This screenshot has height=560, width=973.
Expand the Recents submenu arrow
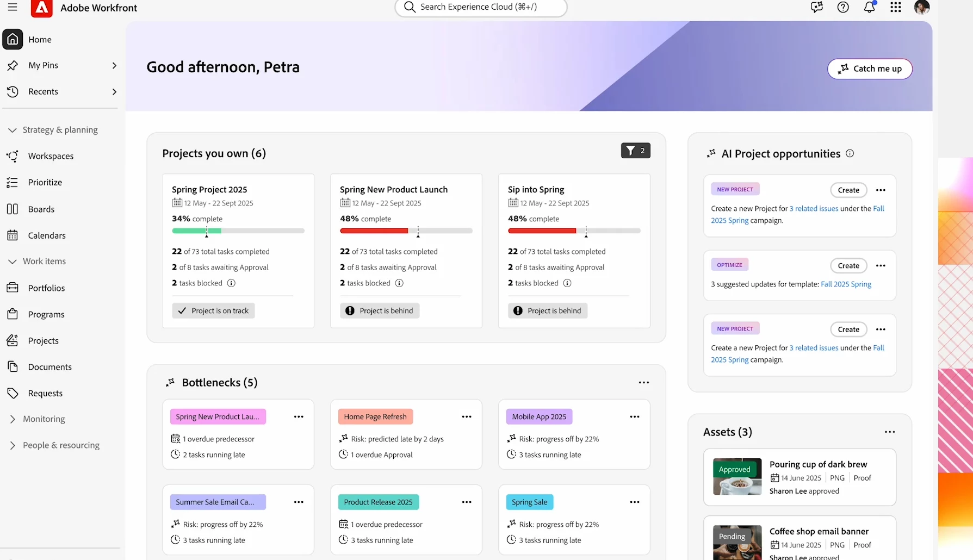[114, 91]
